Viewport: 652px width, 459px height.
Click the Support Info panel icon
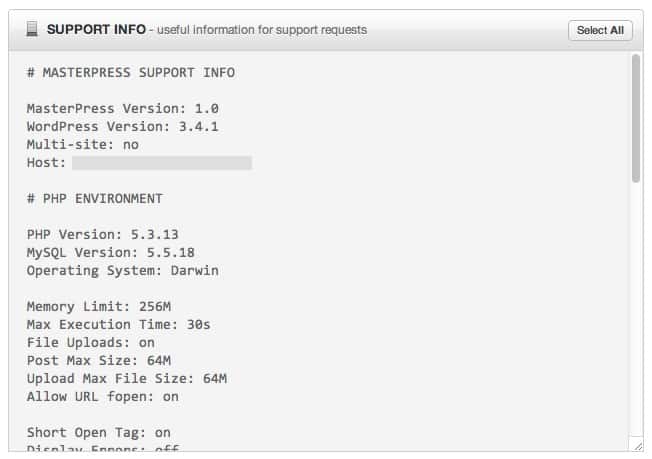pyautogui.click(x=32, y=29)
